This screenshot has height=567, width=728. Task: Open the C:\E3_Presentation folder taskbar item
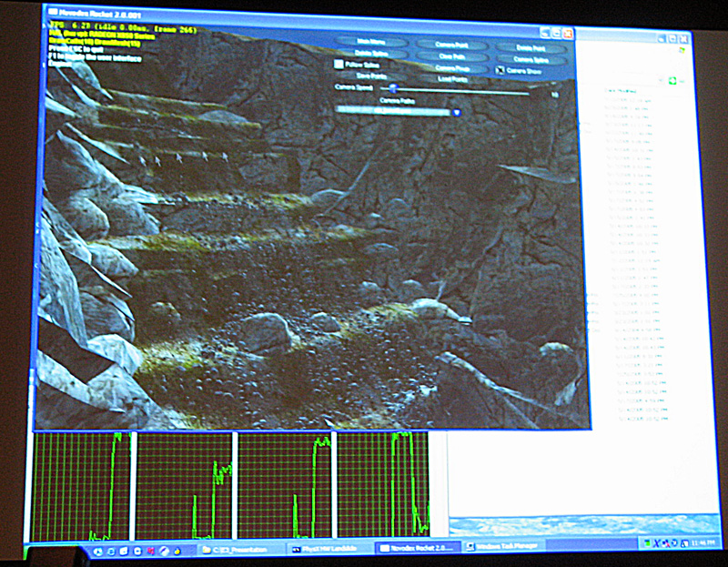coord(241,550)
